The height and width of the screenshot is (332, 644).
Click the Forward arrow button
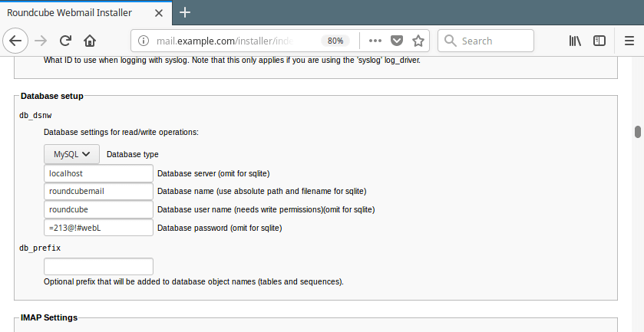pyautogui.click(x=41, y=41)
